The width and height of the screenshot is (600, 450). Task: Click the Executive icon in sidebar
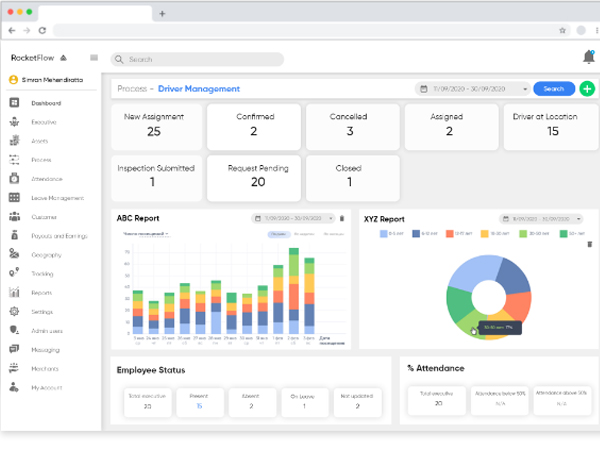coord(14,122)
